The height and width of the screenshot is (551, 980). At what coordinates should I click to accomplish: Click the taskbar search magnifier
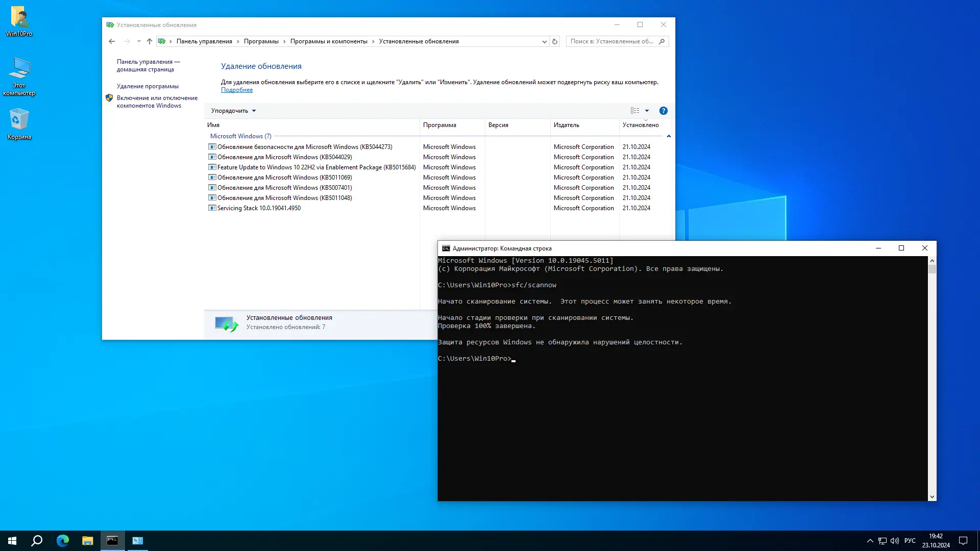coord(37,541)
